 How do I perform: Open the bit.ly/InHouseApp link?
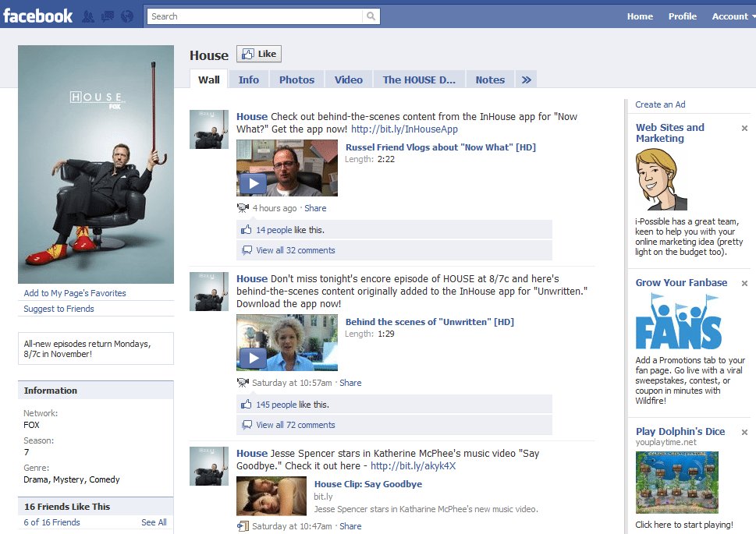[404, 129]
